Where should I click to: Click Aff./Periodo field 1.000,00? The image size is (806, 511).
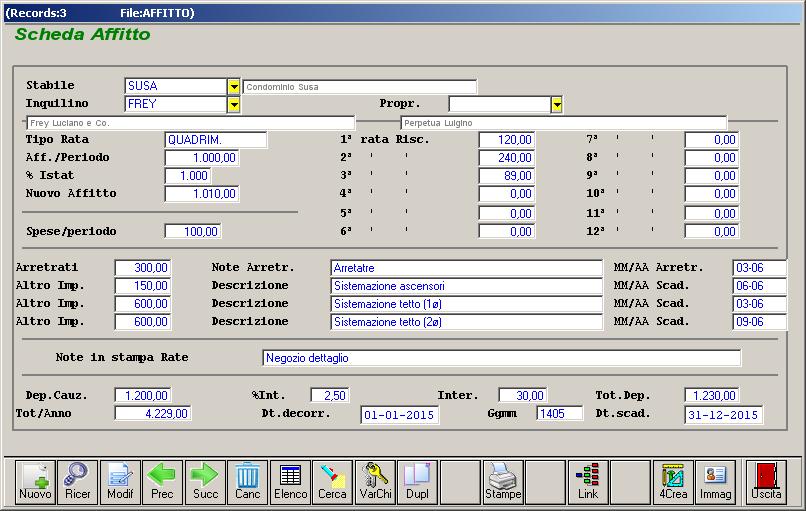coord(202,158)
